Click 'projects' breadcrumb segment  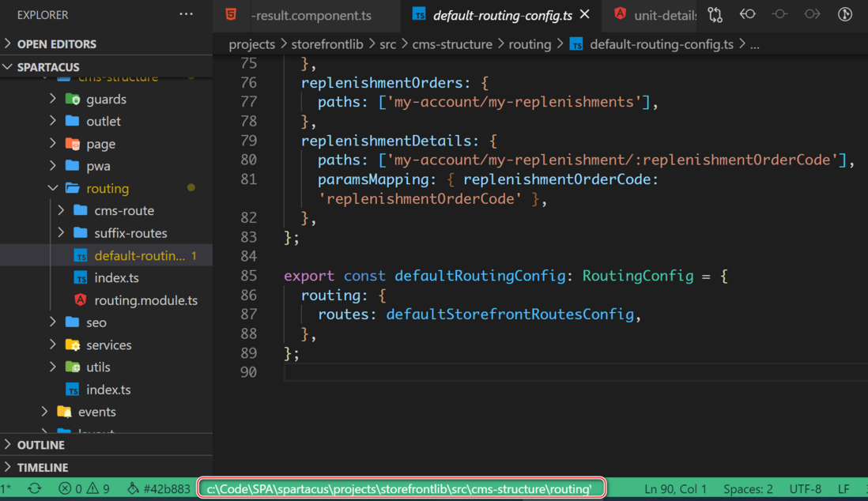[x=252, y=44]
